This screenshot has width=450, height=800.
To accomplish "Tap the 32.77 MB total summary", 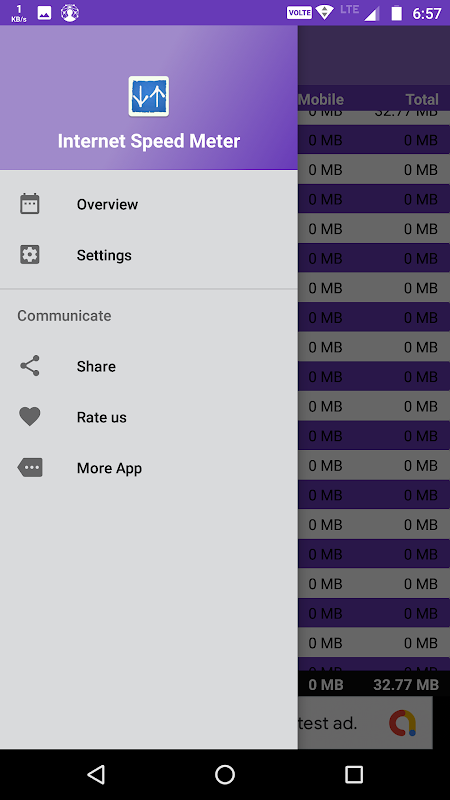I will (x=406, y=685).
